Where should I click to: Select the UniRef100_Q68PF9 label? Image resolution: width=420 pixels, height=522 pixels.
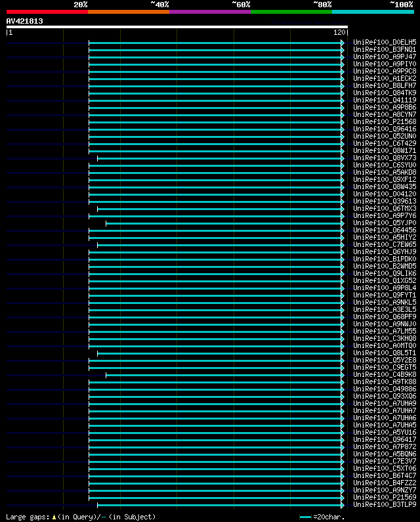click(385, 316)
